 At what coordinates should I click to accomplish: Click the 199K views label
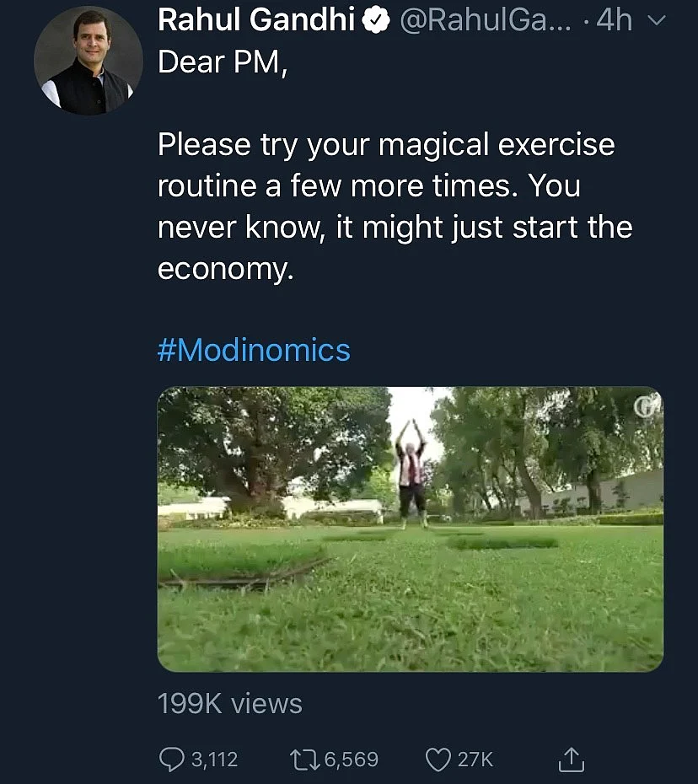pos(229,702)
